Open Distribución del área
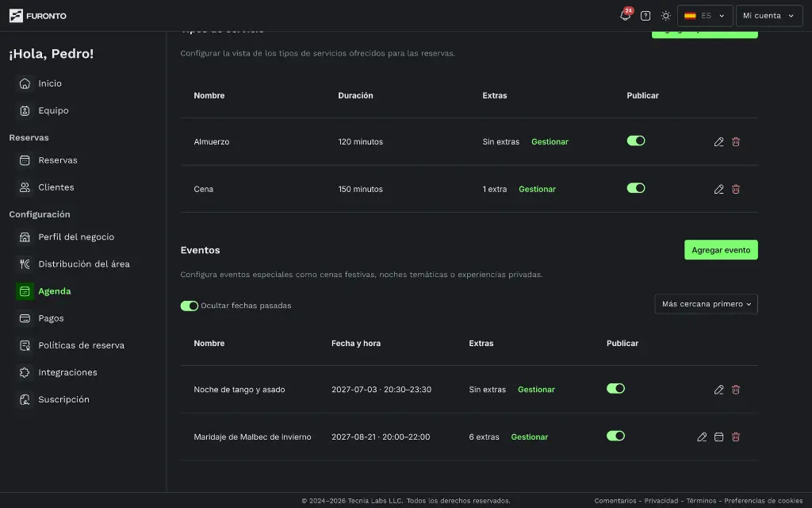812x508 pixels. (84, 264)
